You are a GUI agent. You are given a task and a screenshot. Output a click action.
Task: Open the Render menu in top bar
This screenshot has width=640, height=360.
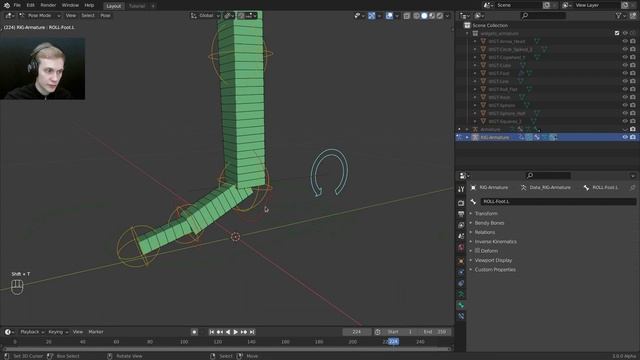tap(48, 5)
